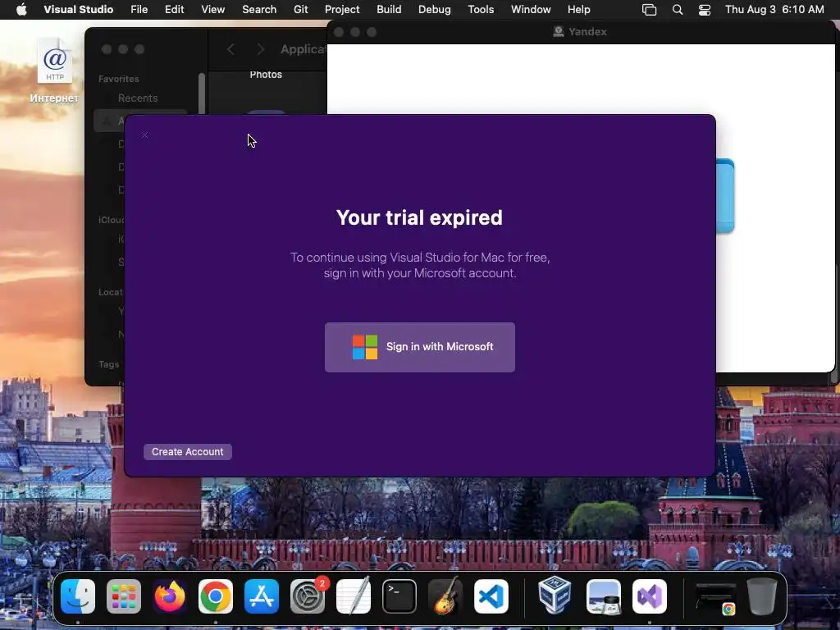Click Sign in with Microsoft button
This screenshot has width=840, height=630.
419,347
